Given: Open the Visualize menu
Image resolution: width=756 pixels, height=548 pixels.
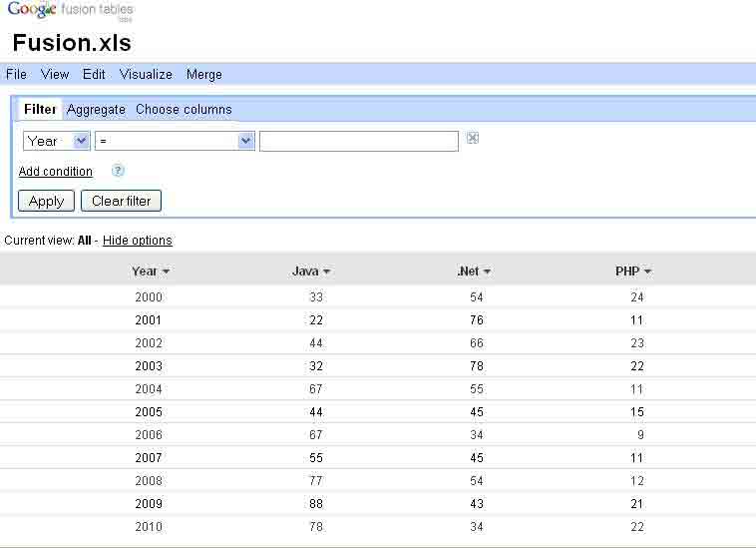Looking at the screenshot, I should 146,75.
